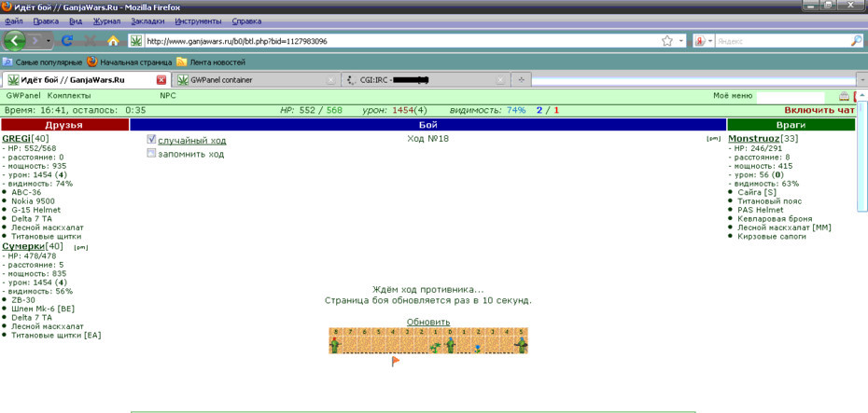
Task: Click the Firefox logo in title bar
Action: [7, 7]
